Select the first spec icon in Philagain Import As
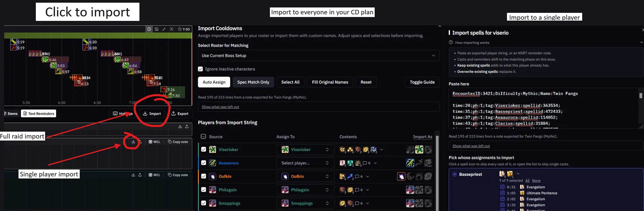This screenshot has width=644, height=211. [410, 190]
